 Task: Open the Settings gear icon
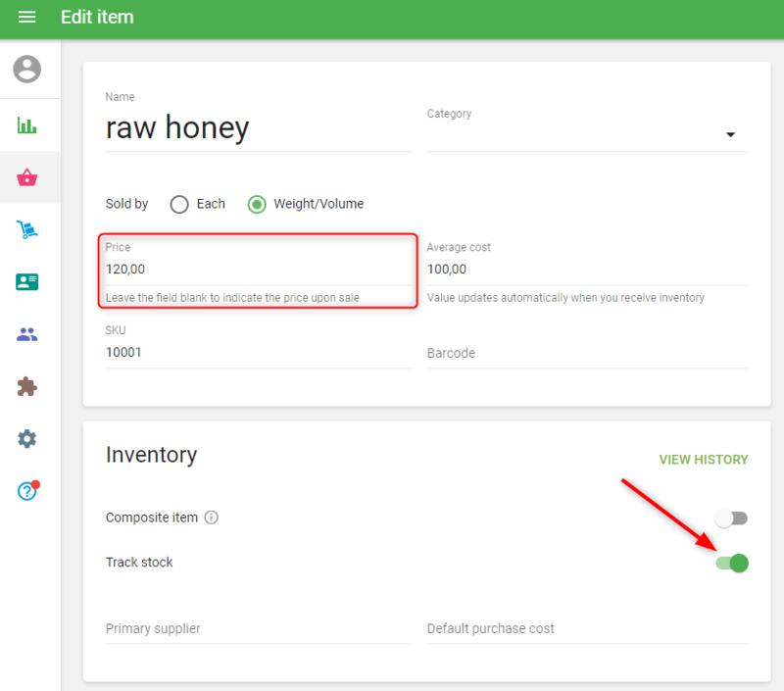(x=27, y=439)
